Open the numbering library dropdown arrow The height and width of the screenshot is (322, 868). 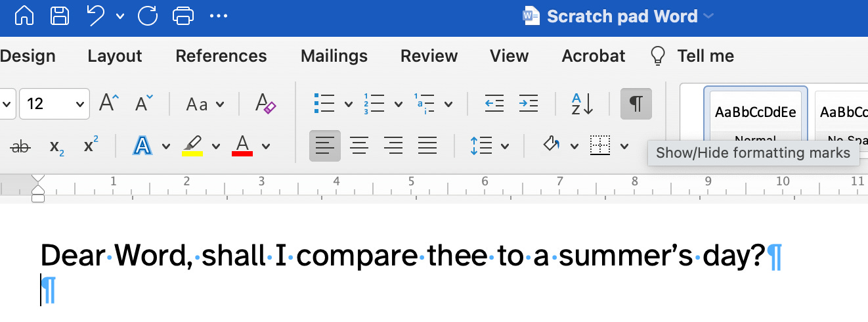click(x=398, y=104)
